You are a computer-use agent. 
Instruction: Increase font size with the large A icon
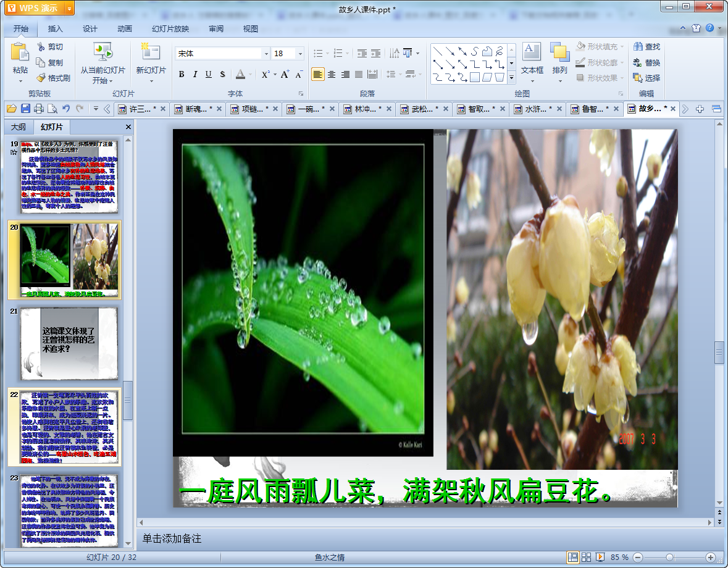[x=284, y=74]
